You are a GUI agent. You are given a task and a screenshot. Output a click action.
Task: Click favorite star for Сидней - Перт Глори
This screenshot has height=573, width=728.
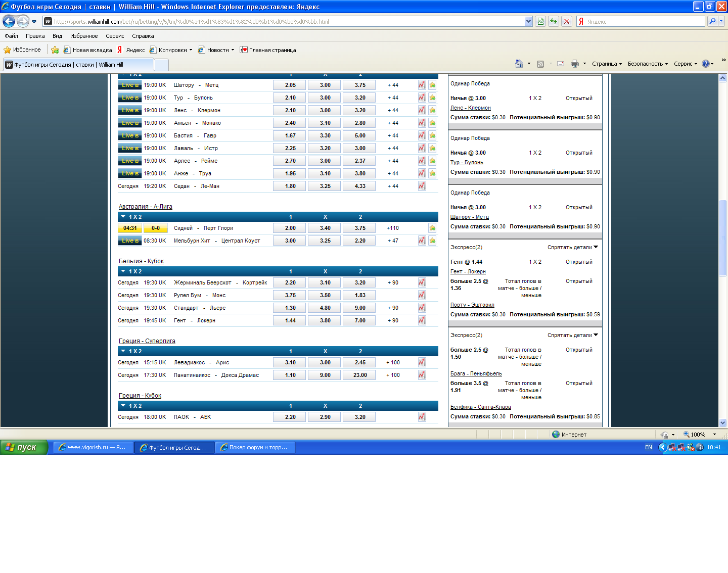[432, 228]
